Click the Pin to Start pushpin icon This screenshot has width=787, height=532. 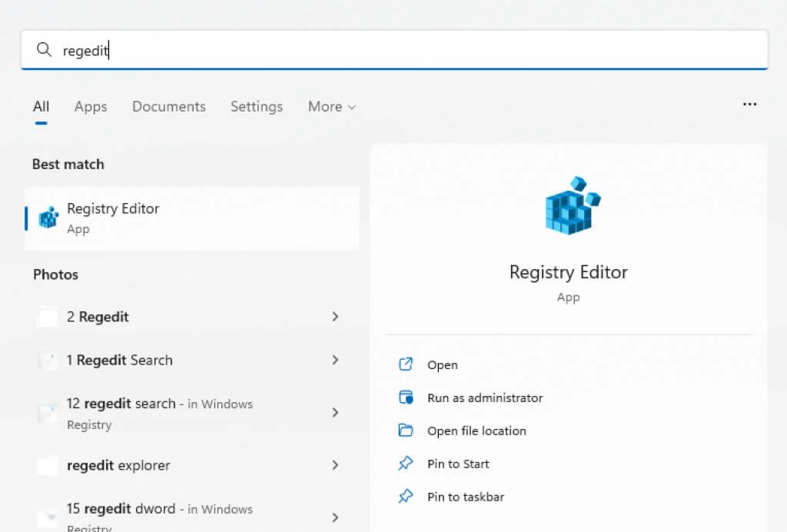[406, 464]
